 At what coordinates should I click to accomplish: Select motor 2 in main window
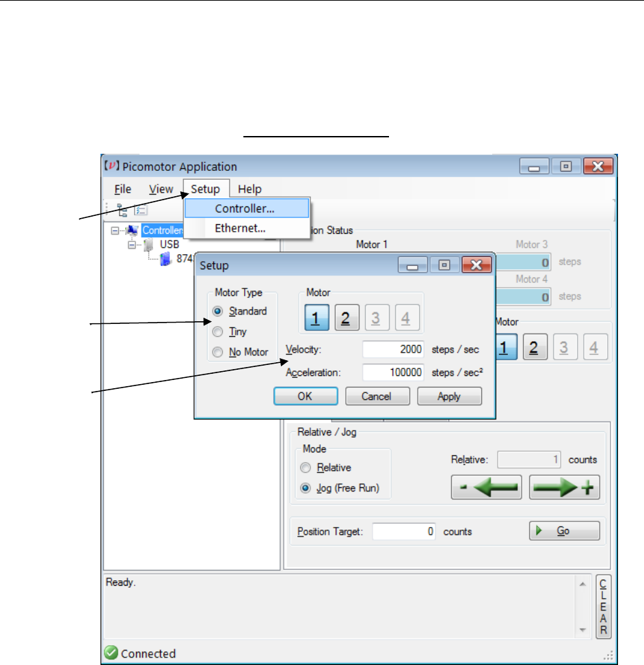click(535, 347)
